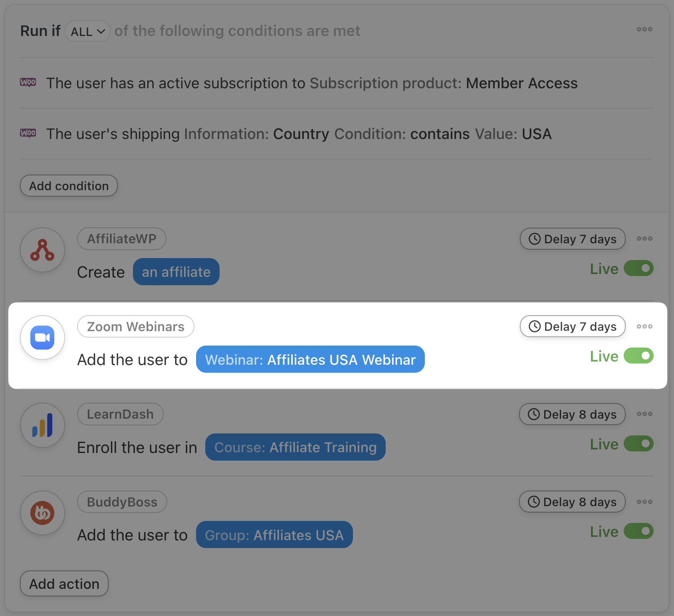Open the three-dot menu for the conditions block
Image resolution: width=674 pixels, height=616 pixels.
pos(644,29)
